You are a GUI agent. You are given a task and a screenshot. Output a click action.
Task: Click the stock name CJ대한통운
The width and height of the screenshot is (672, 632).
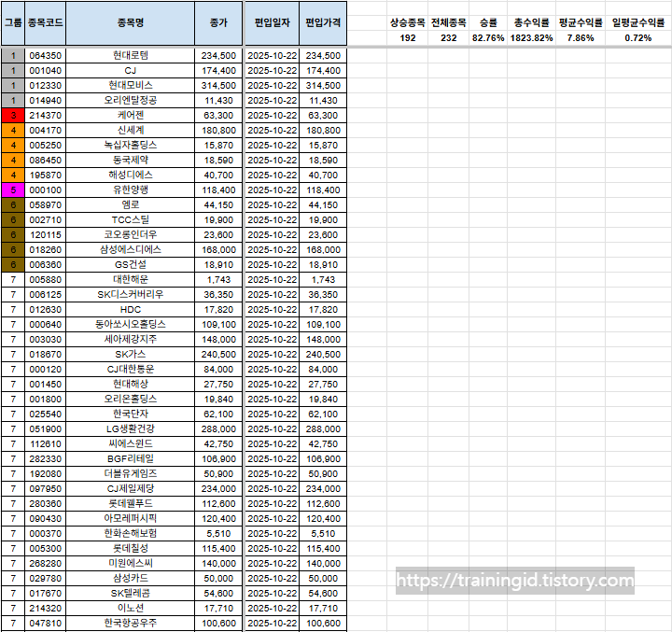coord(131,370)
